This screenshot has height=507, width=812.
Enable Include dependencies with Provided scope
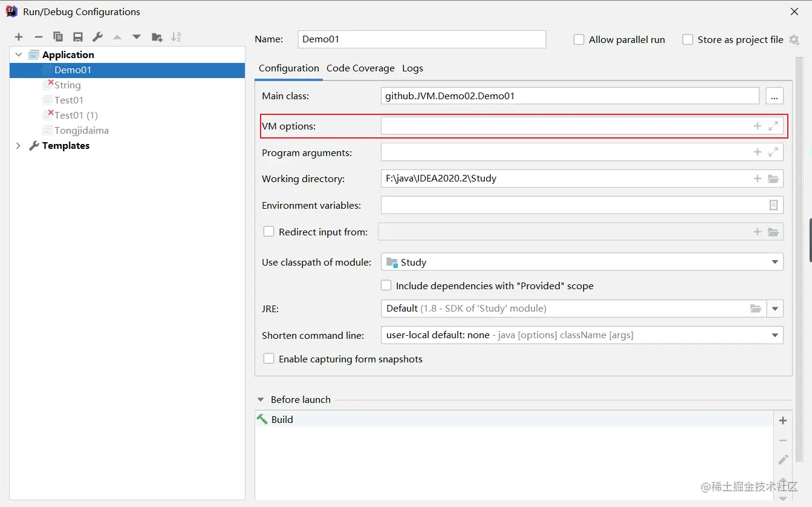click(x=386, y=286)
